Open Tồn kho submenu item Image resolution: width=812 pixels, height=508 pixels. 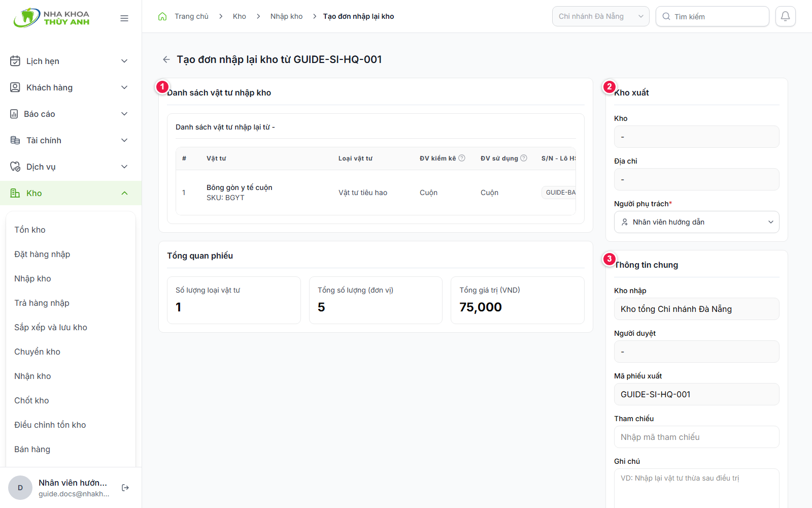(71, 230)
